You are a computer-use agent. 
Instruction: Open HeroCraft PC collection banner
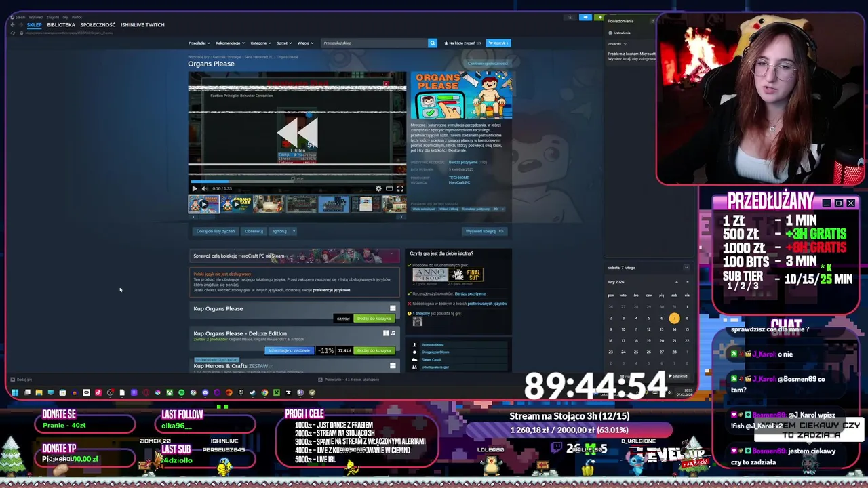click(295, 256)
